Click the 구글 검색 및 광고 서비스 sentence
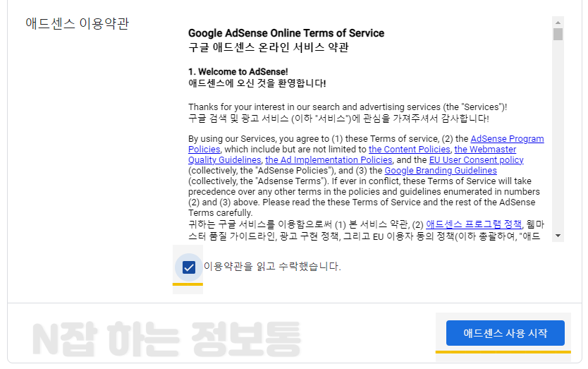This screenshot has width=588, height=369. [338, 119]
